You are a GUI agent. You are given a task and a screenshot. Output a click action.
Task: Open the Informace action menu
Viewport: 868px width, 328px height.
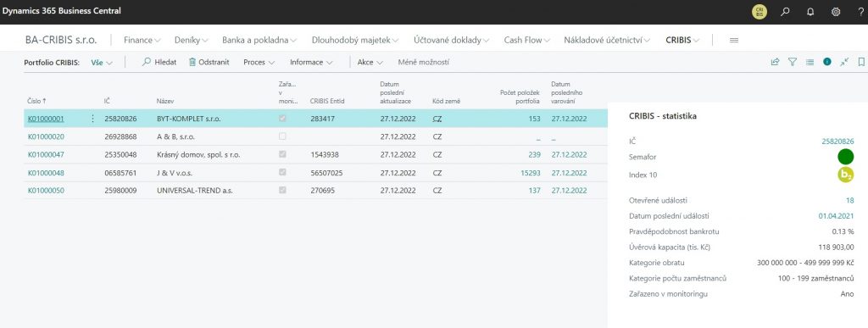click(x=311, y=62)
